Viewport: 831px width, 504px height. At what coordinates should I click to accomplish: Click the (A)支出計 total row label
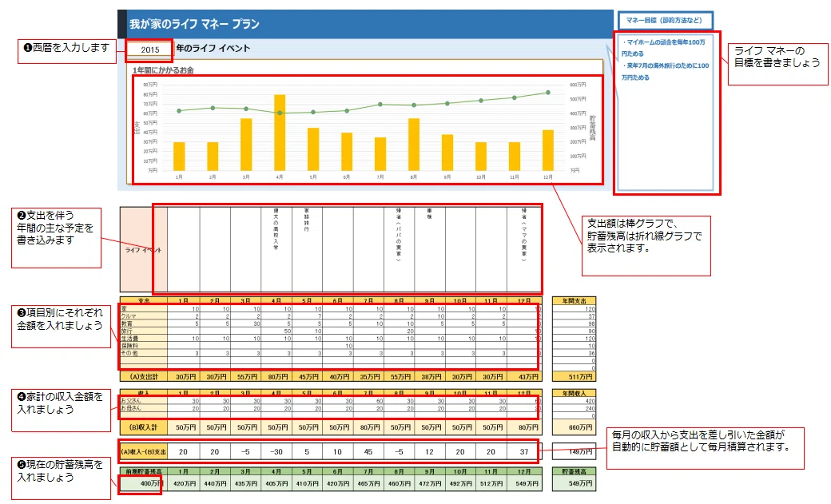[x=144, y=377]
